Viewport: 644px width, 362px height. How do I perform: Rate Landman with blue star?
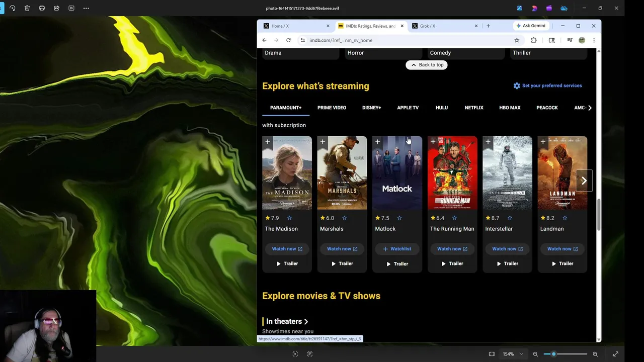coord(565,218)
